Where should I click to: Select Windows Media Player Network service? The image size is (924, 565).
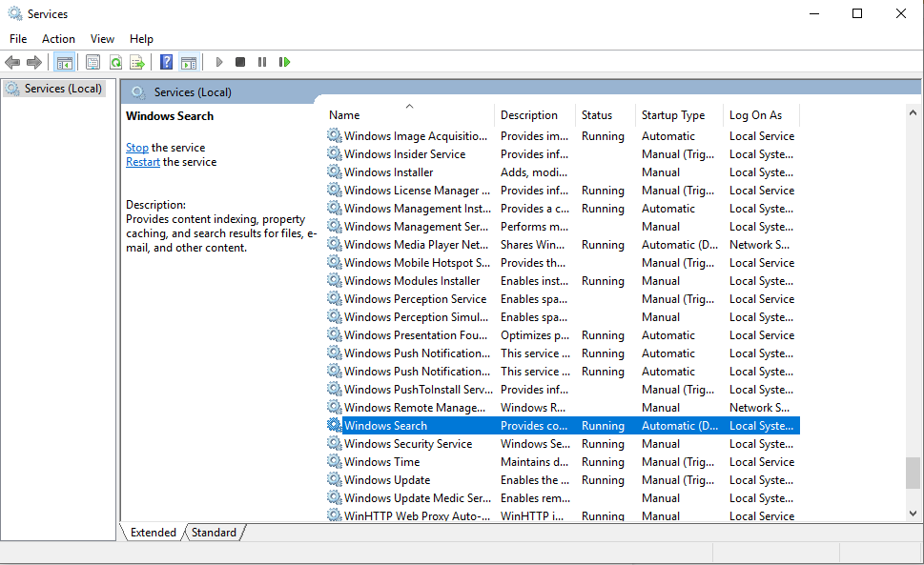click(x=563, y=244)
